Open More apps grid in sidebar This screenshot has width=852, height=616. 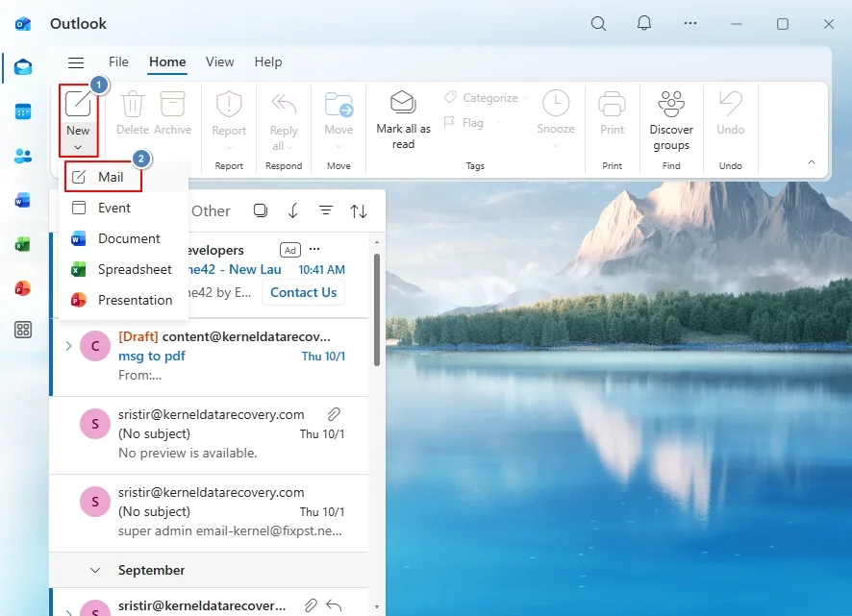click(x=23, y=330)
